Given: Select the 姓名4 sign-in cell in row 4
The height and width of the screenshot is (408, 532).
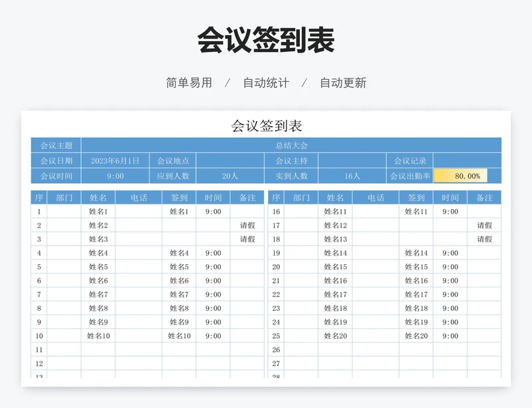Looking at the screenshot, I should tap(179, 253).
